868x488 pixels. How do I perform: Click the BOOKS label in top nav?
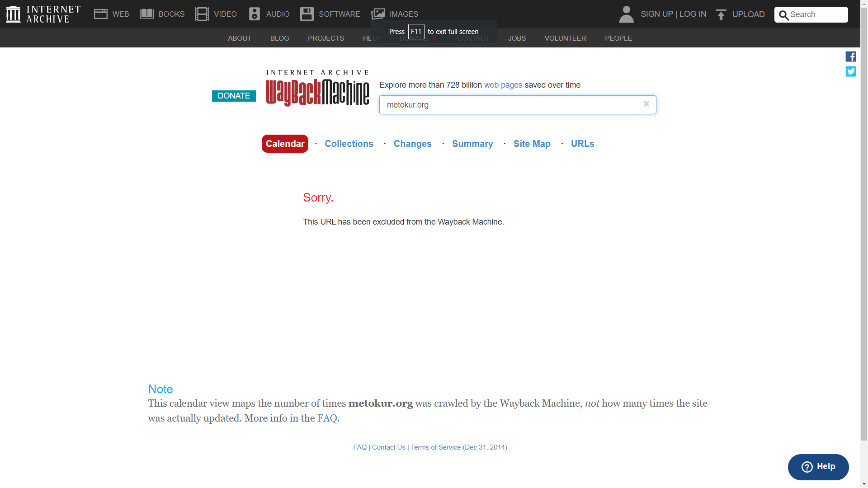(x=171, y=14)
